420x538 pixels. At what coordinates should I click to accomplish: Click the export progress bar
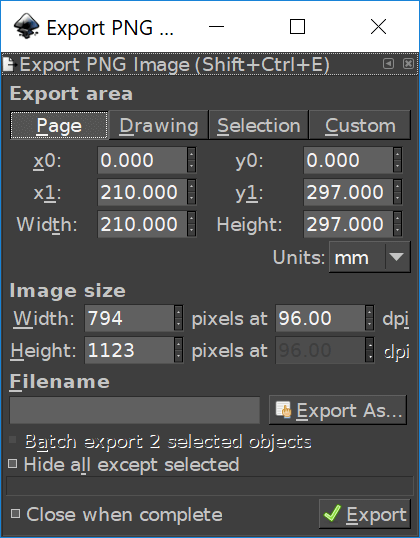tap(210, 486)
